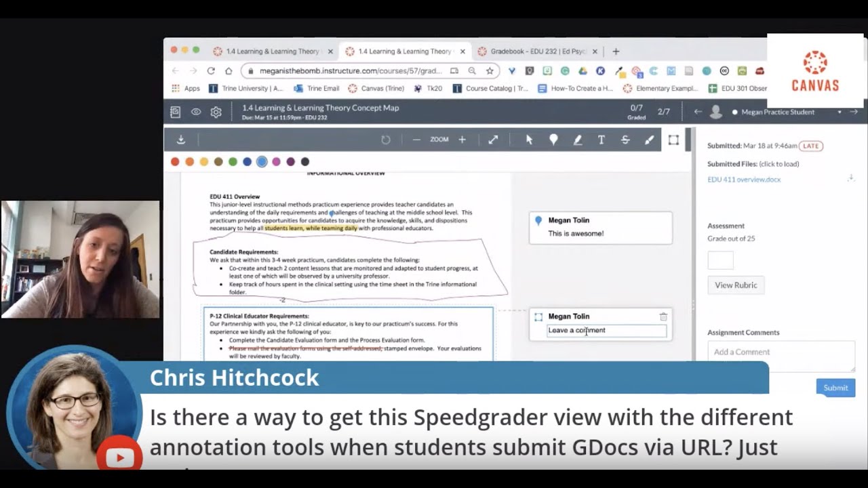868x488 pixels.
Task: Open How-To Create a H... bookmark
Action: click(x=576, y=88)
